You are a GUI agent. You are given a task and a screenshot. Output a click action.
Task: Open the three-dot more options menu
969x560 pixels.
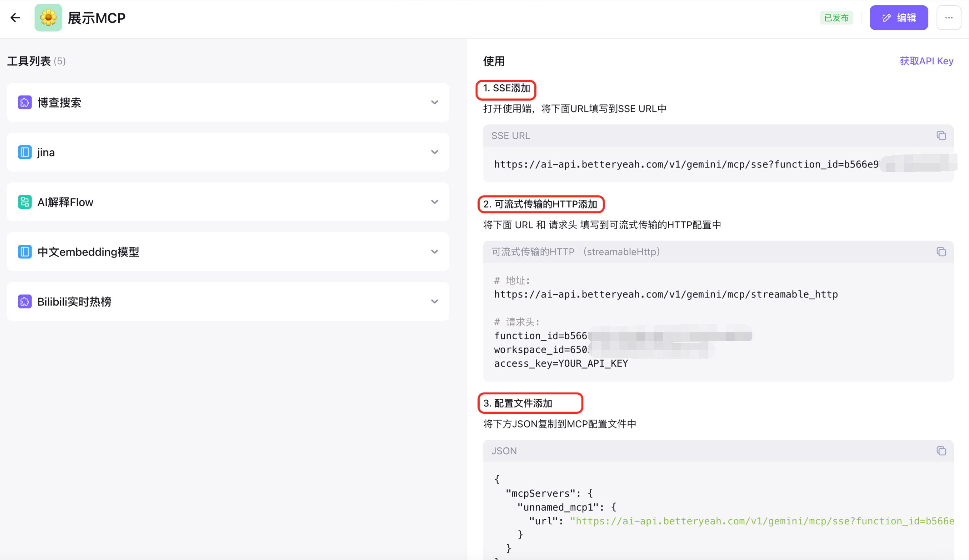[x=949, y=18]
